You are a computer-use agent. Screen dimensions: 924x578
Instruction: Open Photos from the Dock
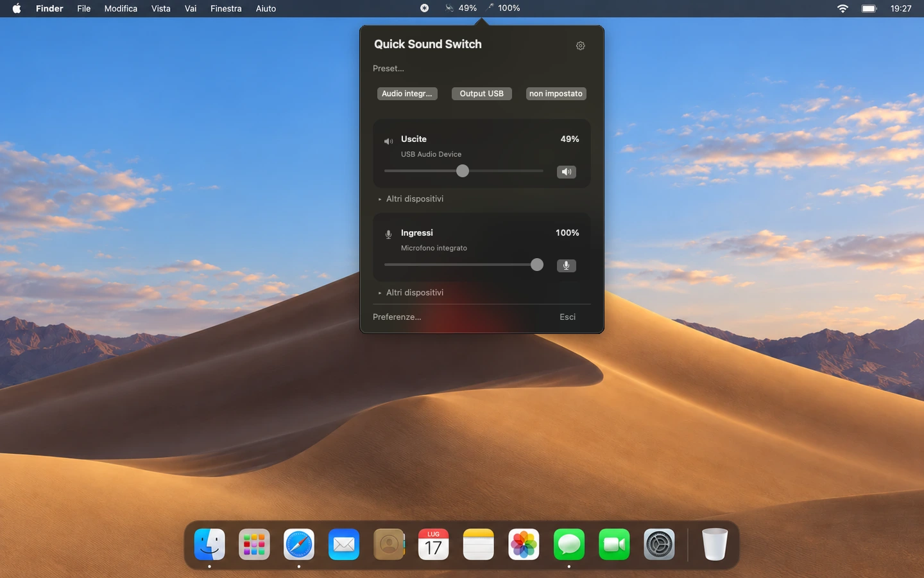(x=524, y=545)
